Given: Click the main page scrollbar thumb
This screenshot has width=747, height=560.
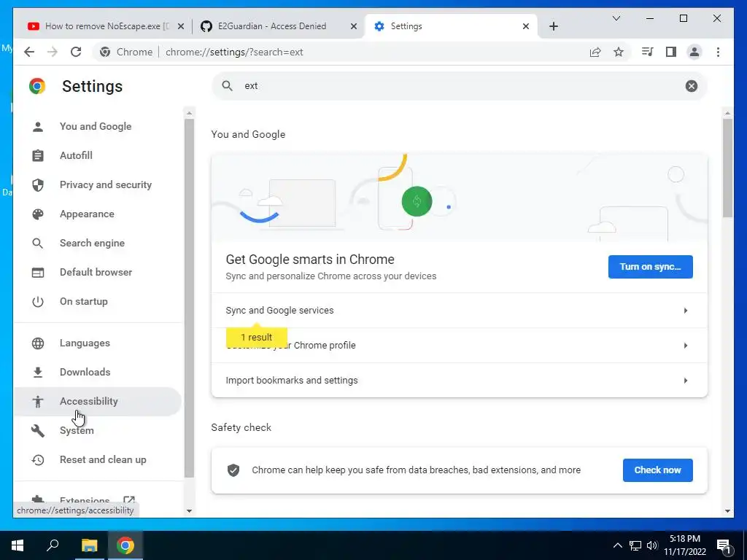Looking at the screenshot, I should coord(727,168).
